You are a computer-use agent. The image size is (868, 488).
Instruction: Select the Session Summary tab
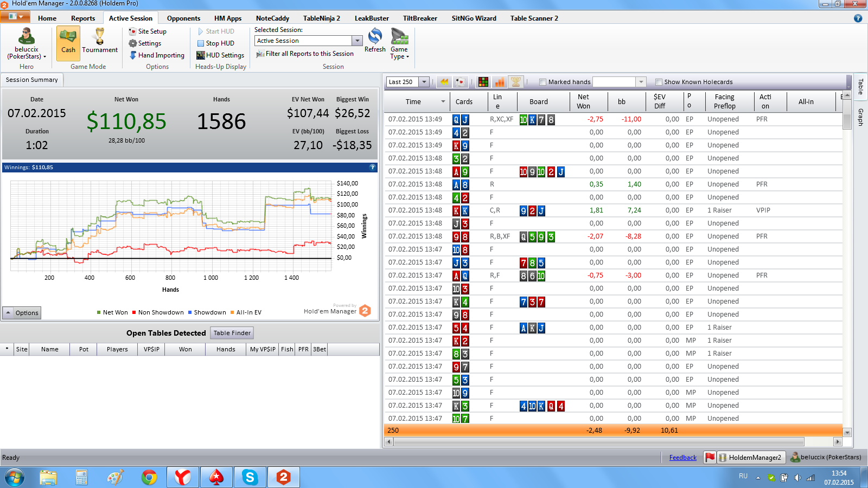[x=32, y=80]
